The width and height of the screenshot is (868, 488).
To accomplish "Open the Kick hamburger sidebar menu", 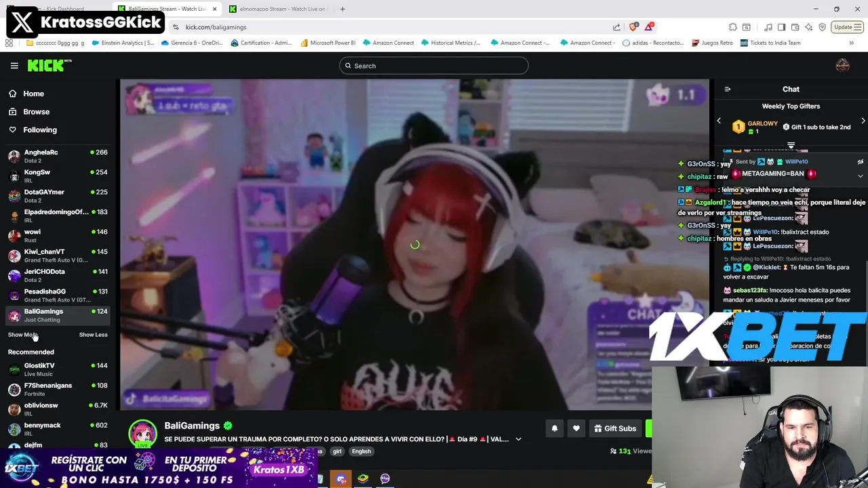I will click(x=14, y=66).
